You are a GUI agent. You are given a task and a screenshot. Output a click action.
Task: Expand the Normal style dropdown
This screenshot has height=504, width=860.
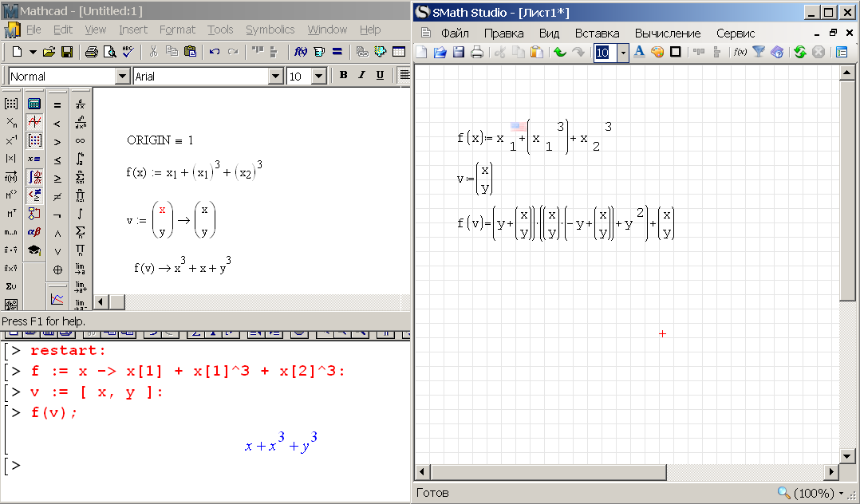pos(122,77)
